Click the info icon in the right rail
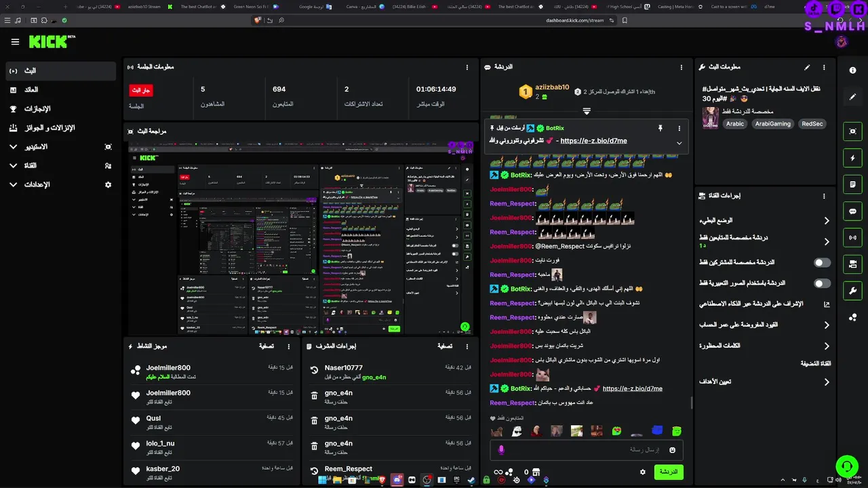 point(852,70)
